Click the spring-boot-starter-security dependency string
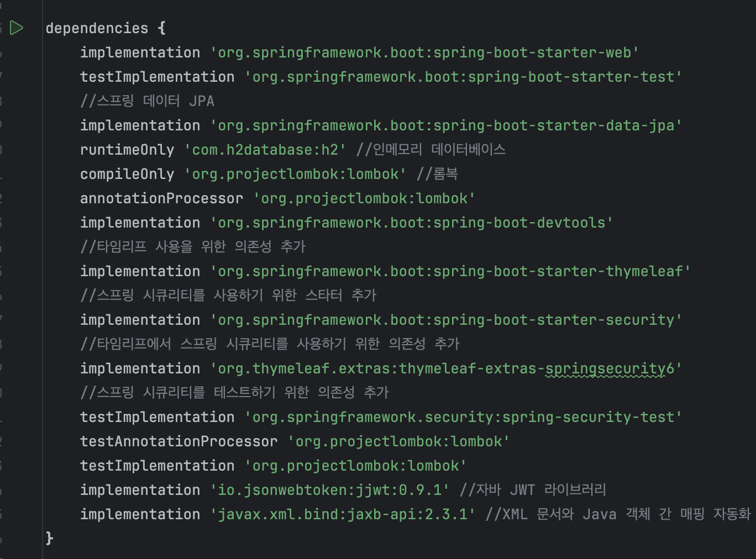The image size is (756, 559). (446, 320)
